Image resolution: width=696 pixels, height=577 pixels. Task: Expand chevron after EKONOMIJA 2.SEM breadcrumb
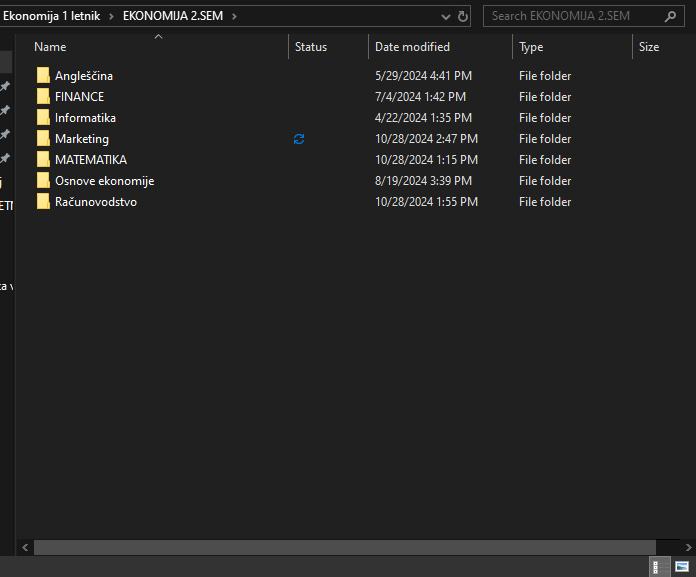(234, 16)
